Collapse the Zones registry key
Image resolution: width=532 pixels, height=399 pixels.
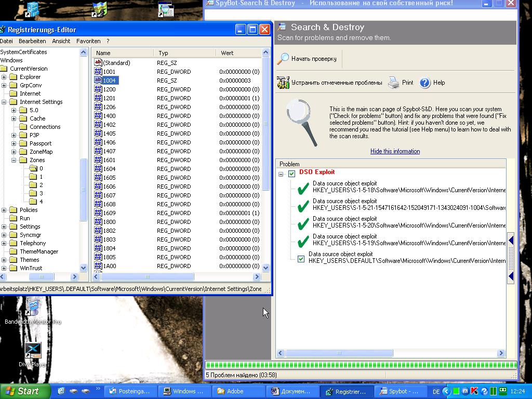click(14, 160)
